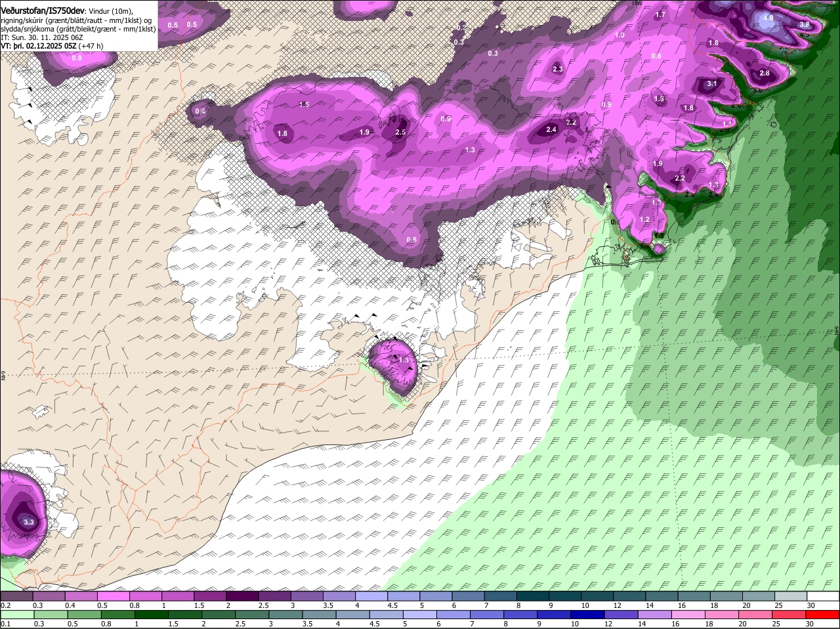Click the '0.1' label of the lower legend
The height and width of the screenshot is (629, 840).
(x=5, y=624)
